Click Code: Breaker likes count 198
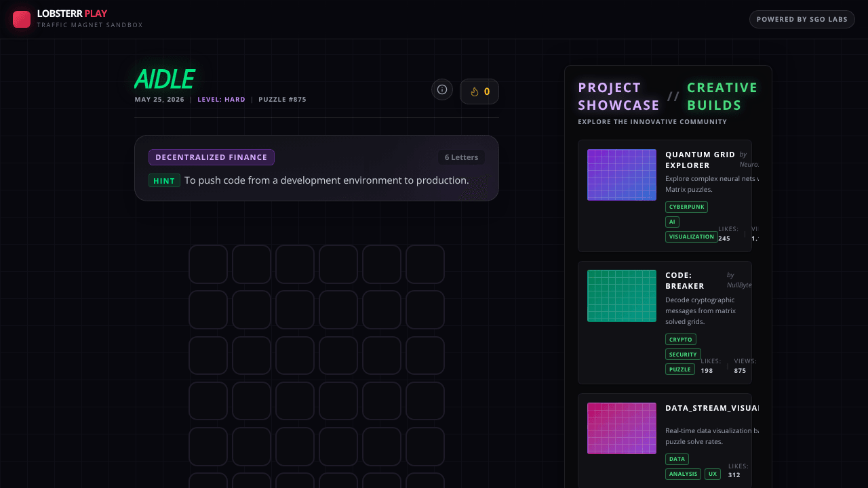The image size is (868, 488). coord(707,371)
